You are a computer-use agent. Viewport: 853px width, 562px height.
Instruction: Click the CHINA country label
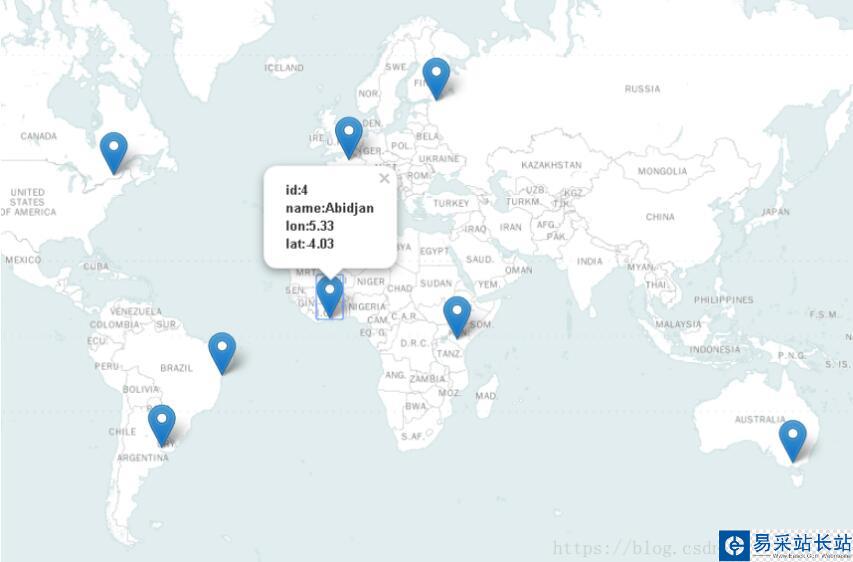pyautogui.click(x=660, y=217)
